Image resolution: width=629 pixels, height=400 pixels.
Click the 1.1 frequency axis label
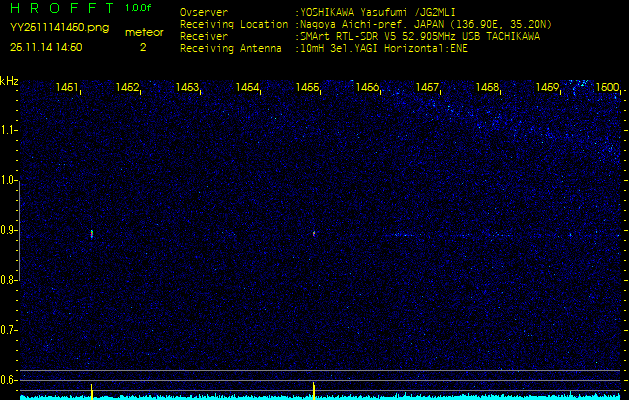[x=9, y=130]
